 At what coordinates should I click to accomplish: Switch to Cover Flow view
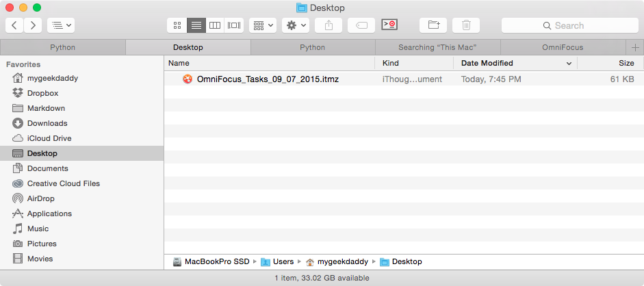pyautogui.click(x=234, y=25)
